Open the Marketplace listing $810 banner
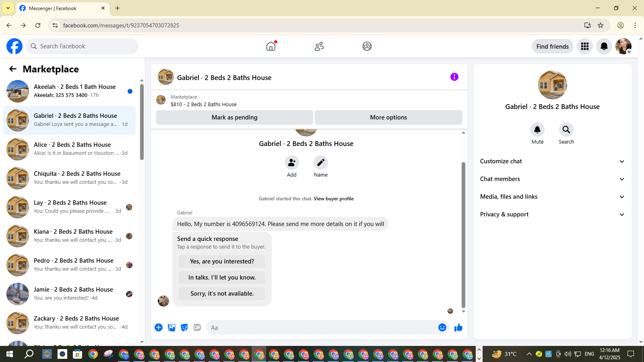 [x=309, y=101]
